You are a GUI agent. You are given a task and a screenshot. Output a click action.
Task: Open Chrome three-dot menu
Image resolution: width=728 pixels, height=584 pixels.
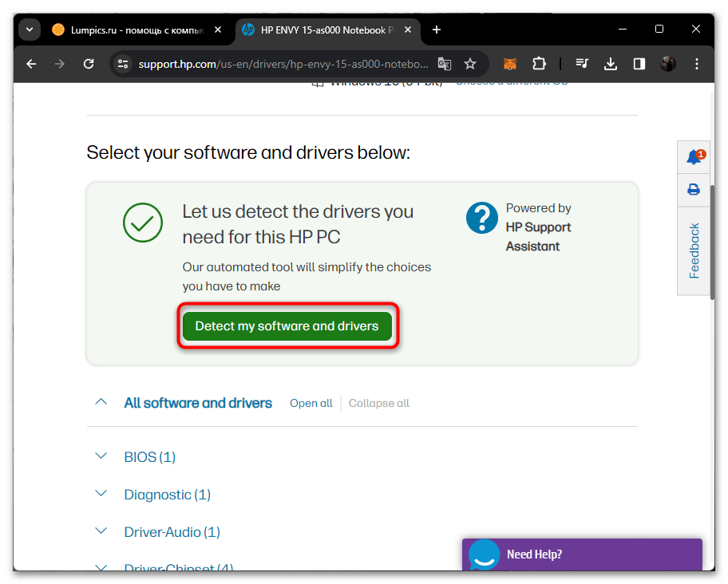696,64
